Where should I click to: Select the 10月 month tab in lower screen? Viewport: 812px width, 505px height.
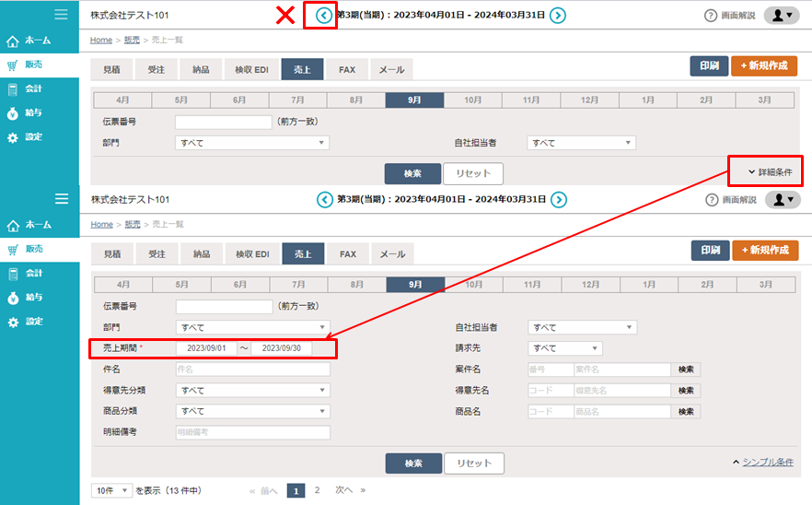click(474, 285)
